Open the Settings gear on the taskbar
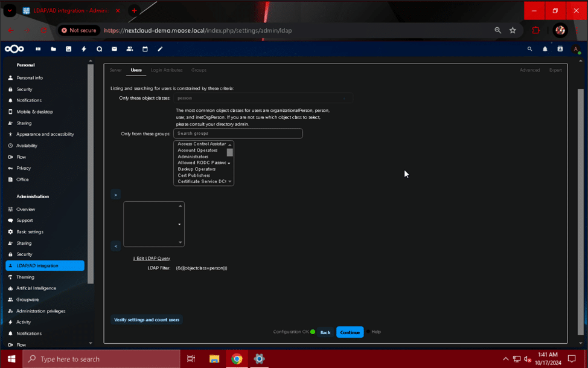This screenshot has height=368, width=588. (x=259, y=359)
